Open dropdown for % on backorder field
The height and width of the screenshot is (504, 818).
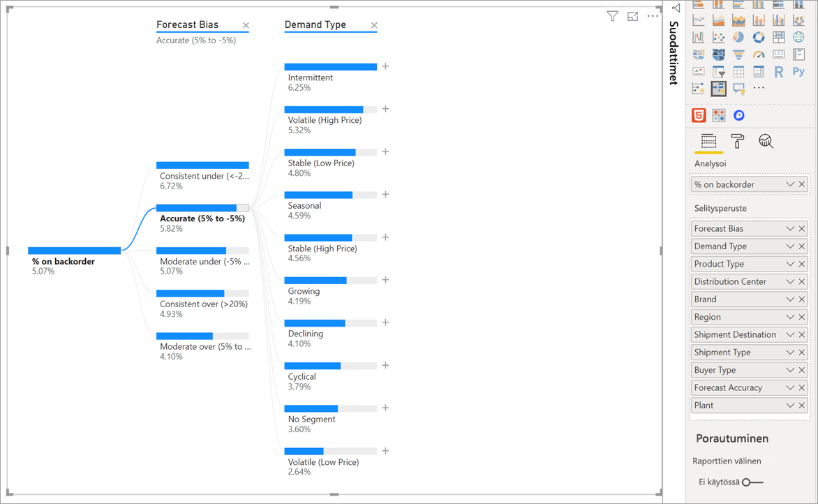pyautogui.click(x=790, y=184)
